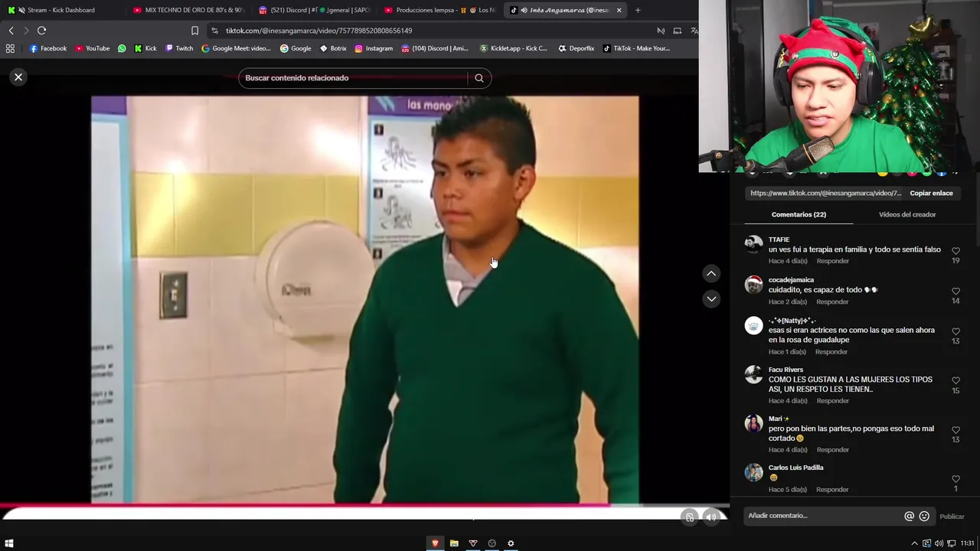980x551 pixels.
Task: Go to next video with down chevron
Action: (711, 299)
